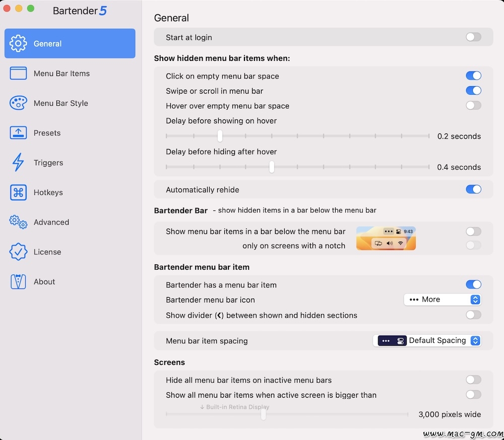The image size is (504, 440).
Task: Click the screen width pixels slider handle
Action: (x=264, y=414)
